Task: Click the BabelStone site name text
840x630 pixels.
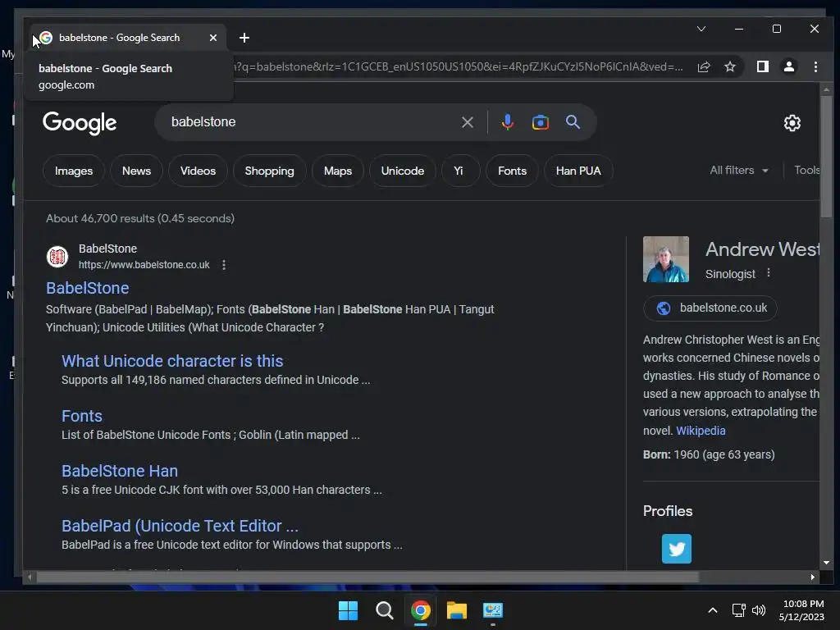Action: [107, 249]
